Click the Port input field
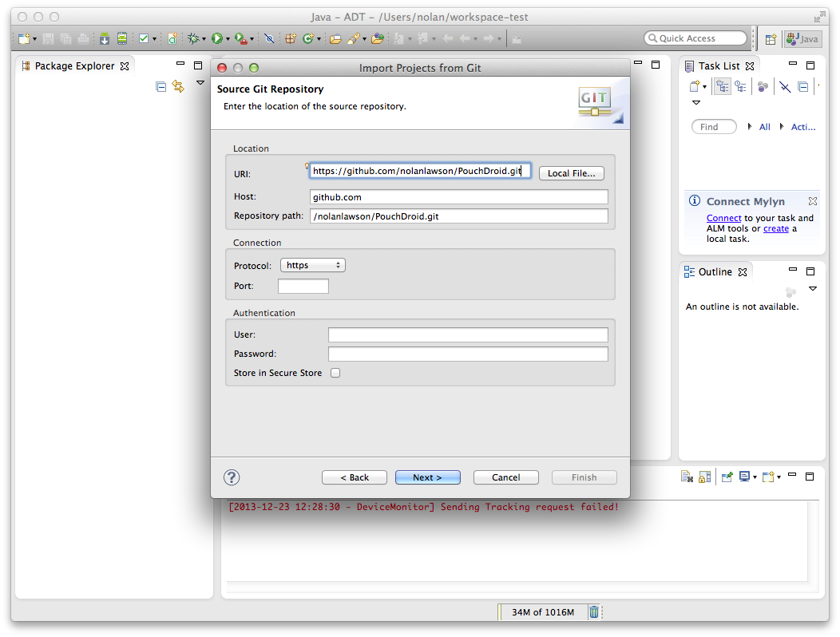 click(x=303, y=286)
